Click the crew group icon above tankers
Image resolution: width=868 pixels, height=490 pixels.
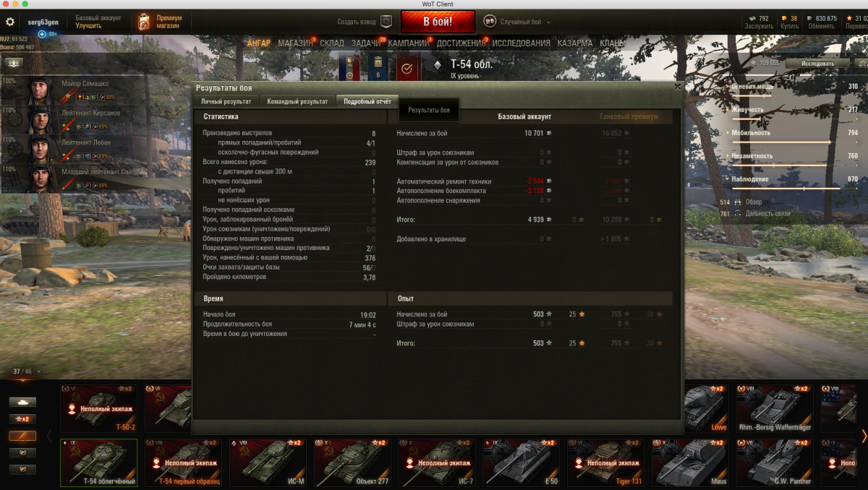click(x=13, y=63)
